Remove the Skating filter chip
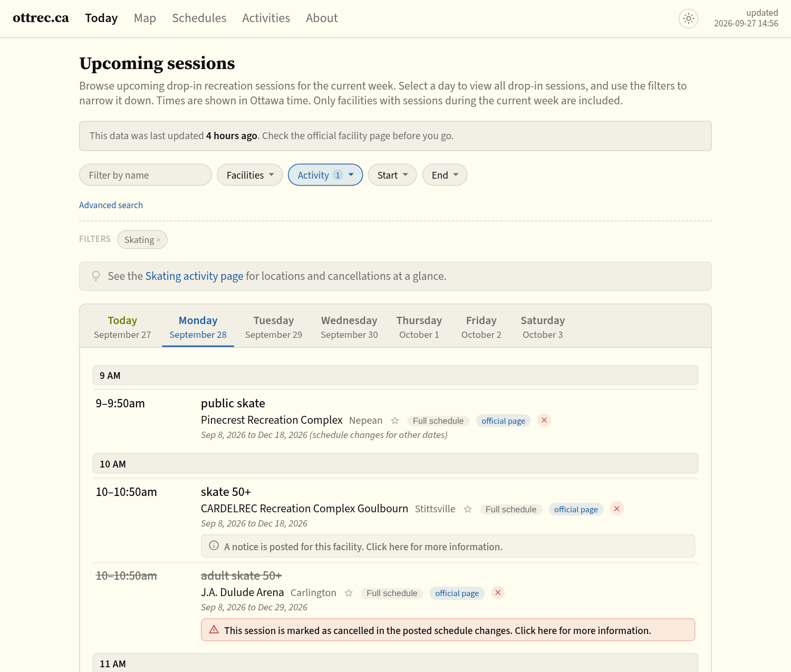 (158, 240)
